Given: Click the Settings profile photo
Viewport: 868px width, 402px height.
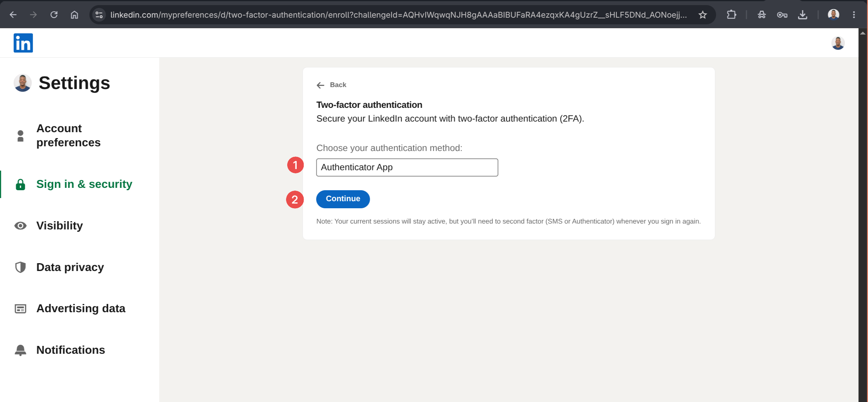Looking at the screenshot, I should [23, 83].
